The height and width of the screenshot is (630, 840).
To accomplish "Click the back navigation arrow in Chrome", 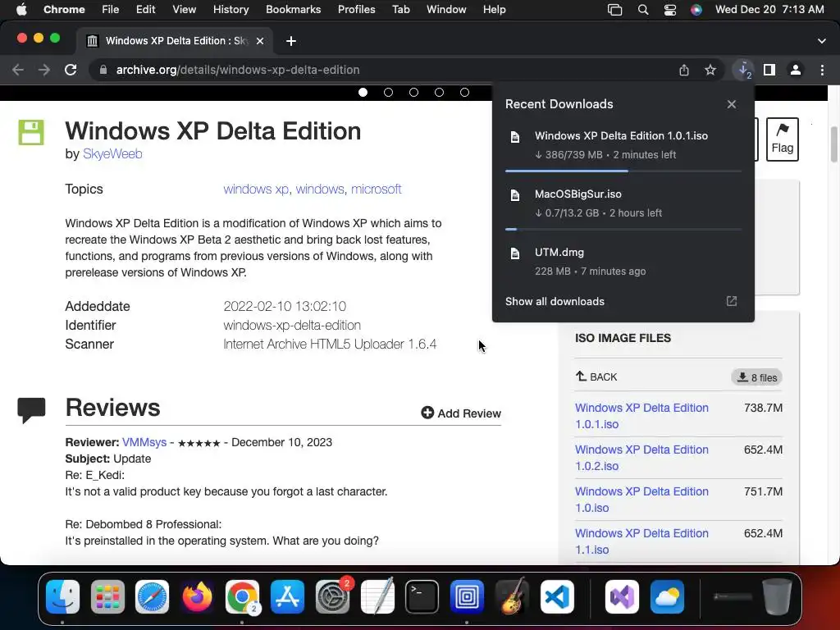I will tap(18, 70).
